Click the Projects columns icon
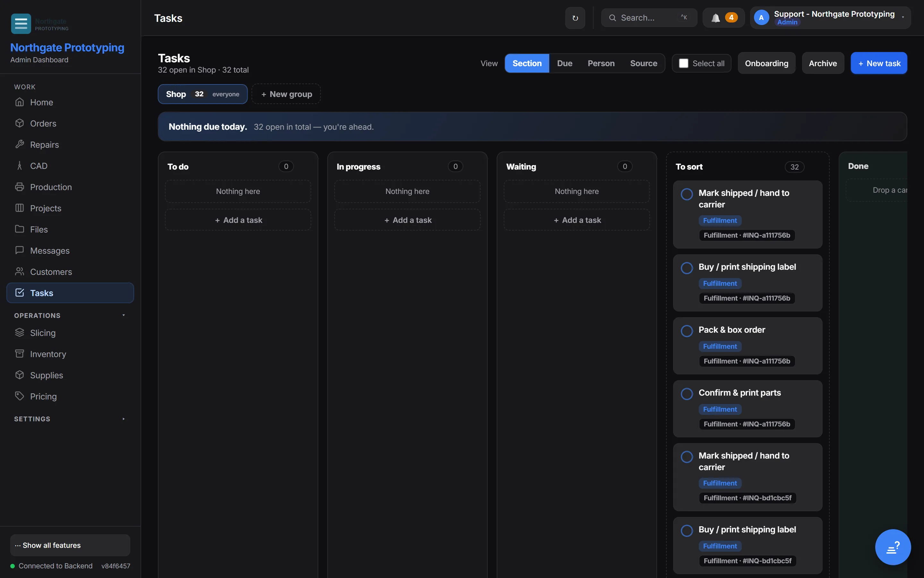Screen dimensions: 924x578 tap(20, 208)
